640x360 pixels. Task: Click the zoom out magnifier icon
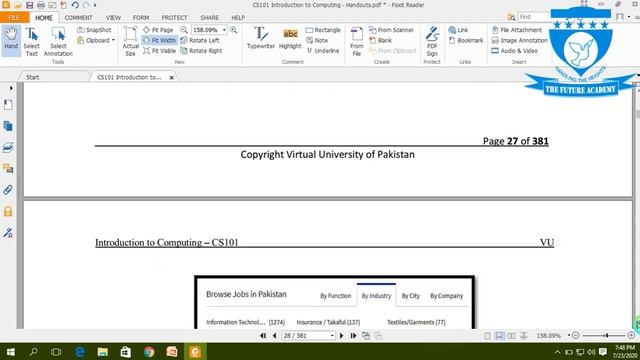click(x=184, y=30)
